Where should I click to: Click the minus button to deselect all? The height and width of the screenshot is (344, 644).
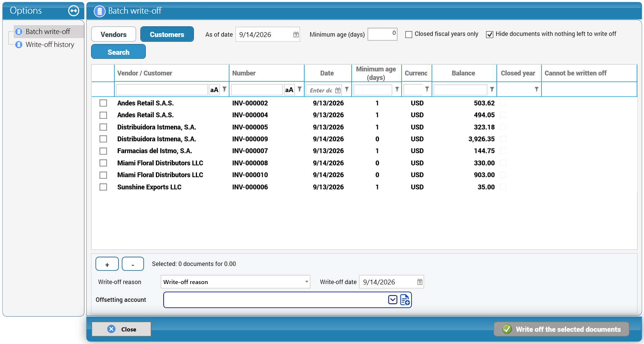[133, 264]
